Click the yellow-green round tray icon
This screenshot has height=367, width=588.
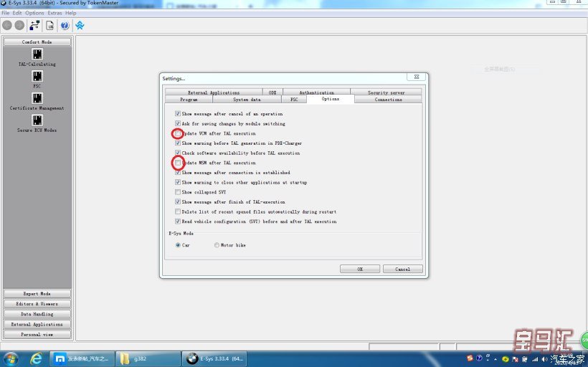506,359
